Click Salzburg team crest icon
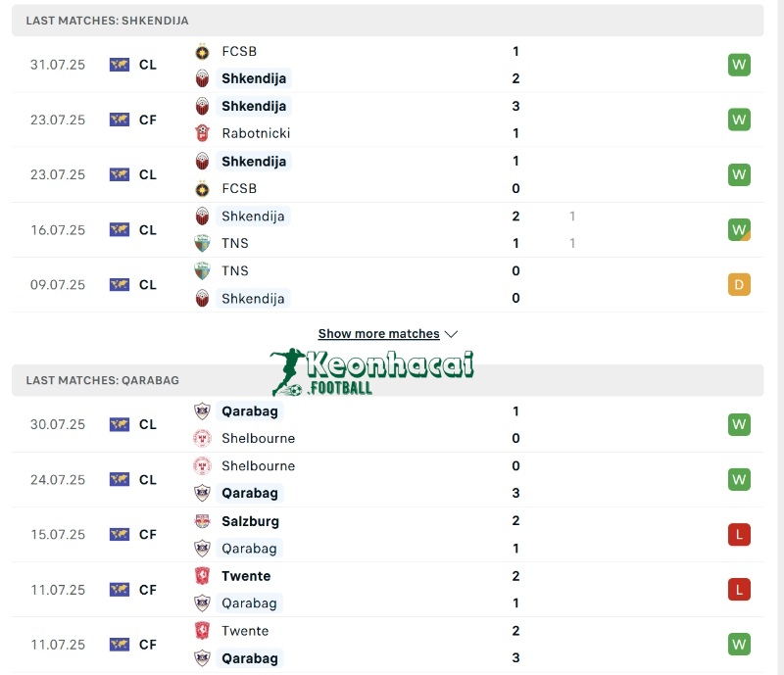 tap(202, 521)
